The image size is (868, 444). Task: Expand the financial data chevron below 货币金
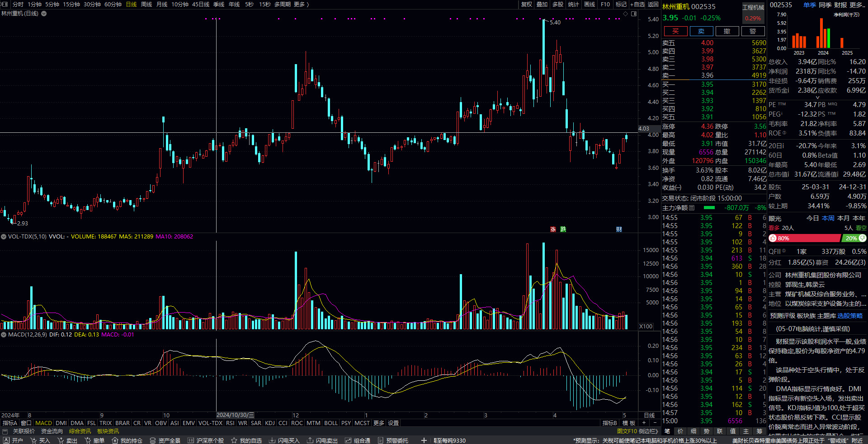817,97
